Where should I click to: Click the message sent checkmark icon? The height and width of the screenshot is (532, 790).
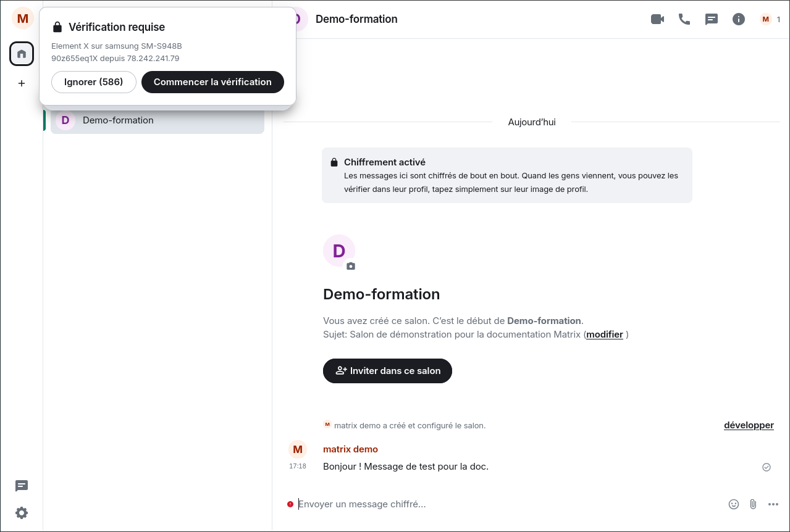pos(767,467)
